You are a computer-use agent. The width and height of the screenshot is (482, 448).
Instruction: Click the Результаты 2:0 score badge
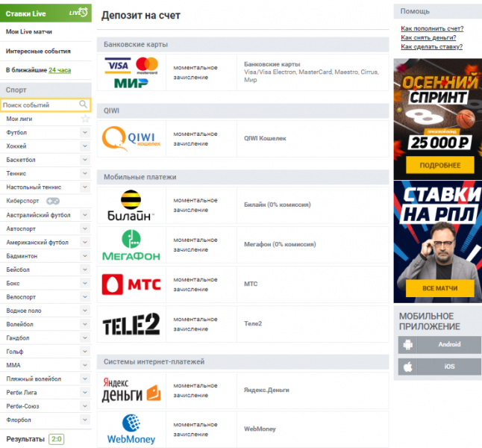[x=57, y=439]
